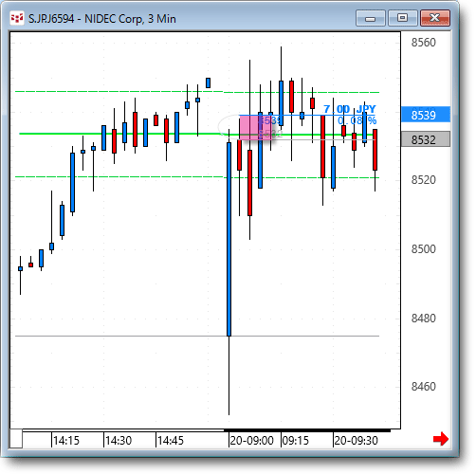This screenshot has width=476, height=474.
Task: Click the 09:15 time axis label
Action: [295, 441]
